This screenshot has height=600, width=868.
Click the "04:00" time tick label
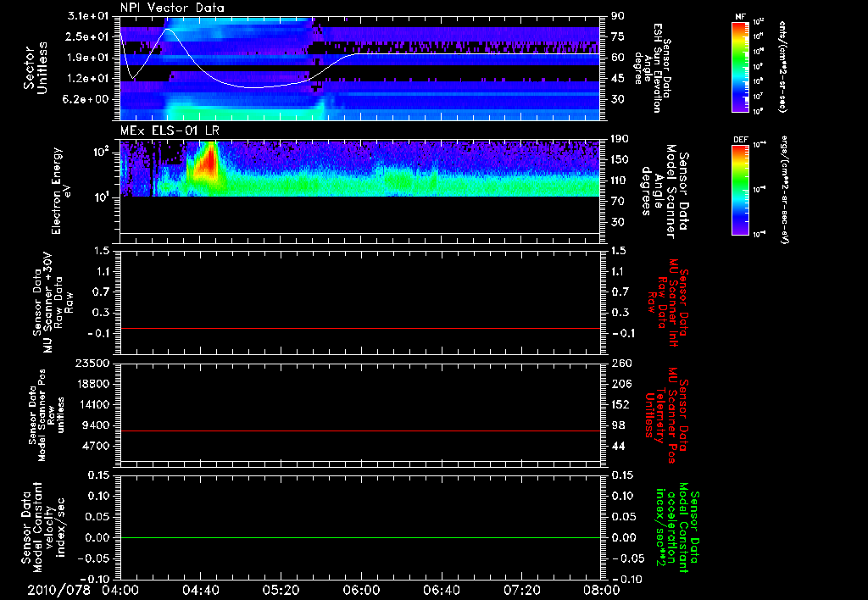[120, 590]
